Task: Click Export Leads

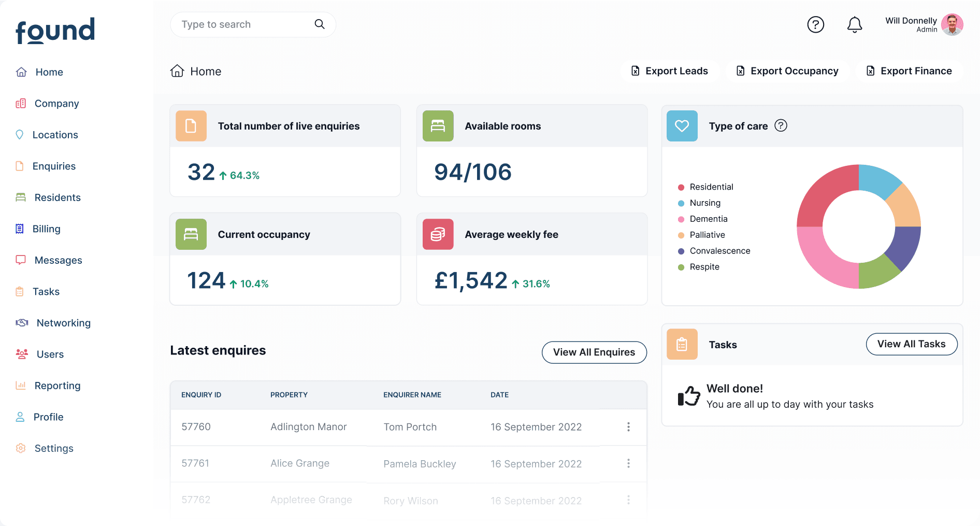Action: 670,71
